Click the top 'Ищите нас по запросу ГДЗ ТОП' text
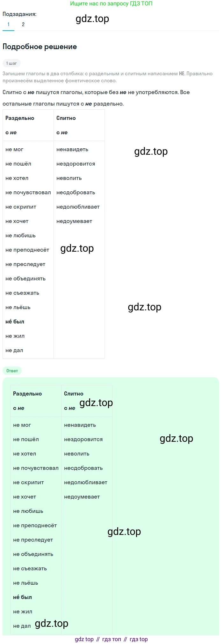 [x=111, y=4]
